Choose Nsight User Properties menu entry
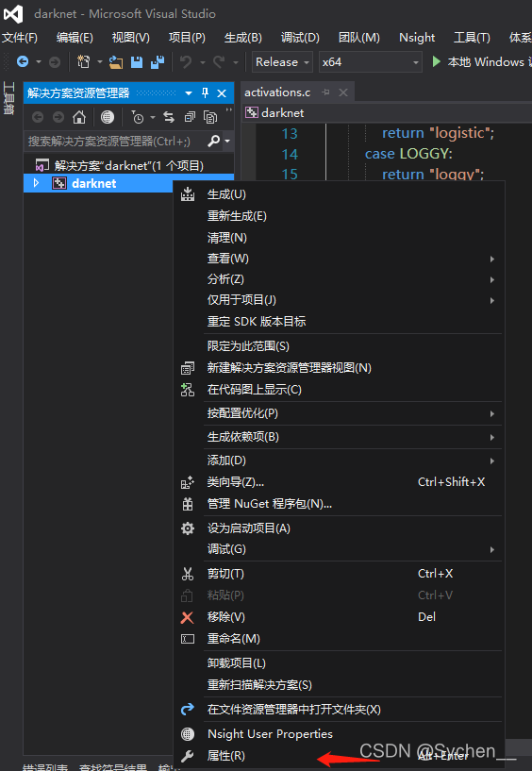Image resolution: width=532 pixels, height=771 pixels. tap(340, 734)
